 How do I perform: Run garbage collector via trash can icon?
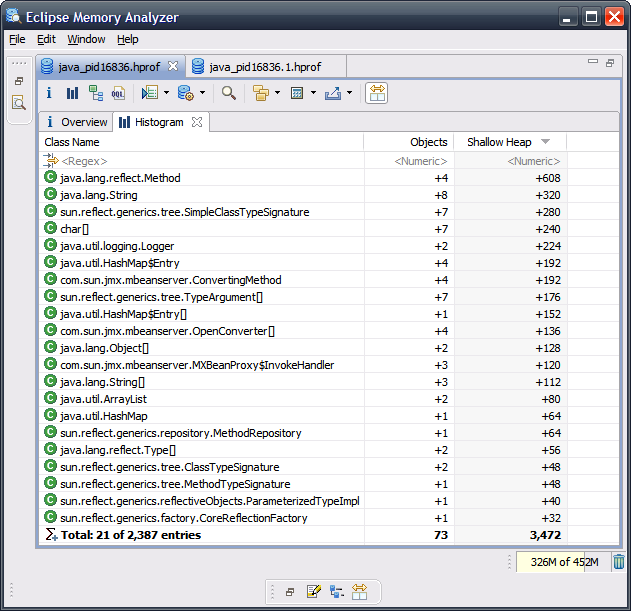[x=619, y=562]
